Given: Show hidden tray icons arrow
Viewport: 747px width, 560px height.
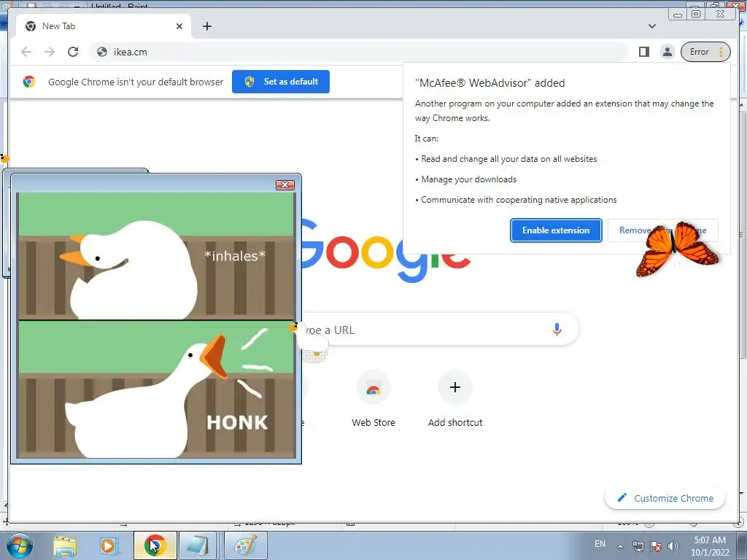Looking at the screenshot, I should coord(620,546).
